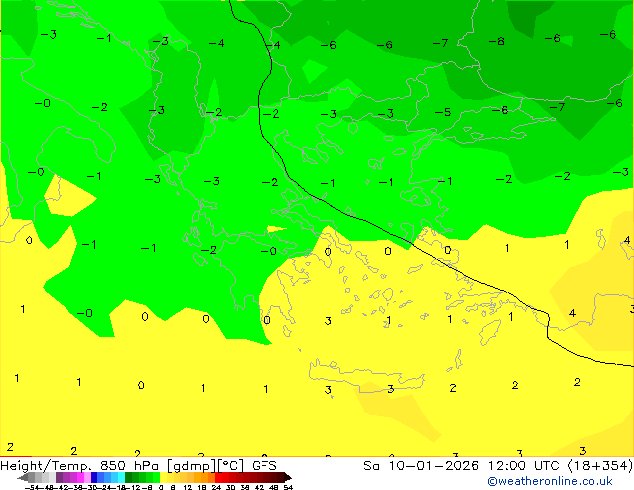Screen dimensions: 634x490
Task: Open the weatheronline.co.uk copyright link
Action: pyautogui.click(x=550, y=481)
